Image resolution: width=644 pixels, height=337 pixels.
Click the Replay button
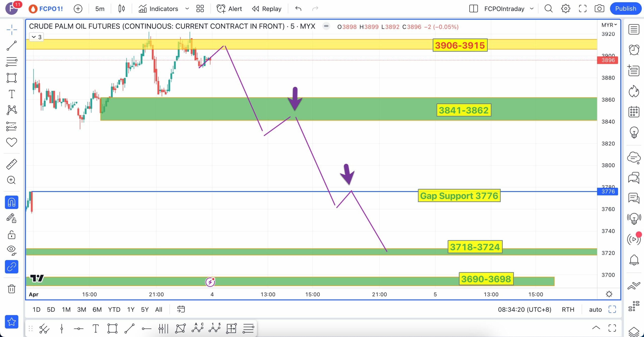[x=267, y=9]
